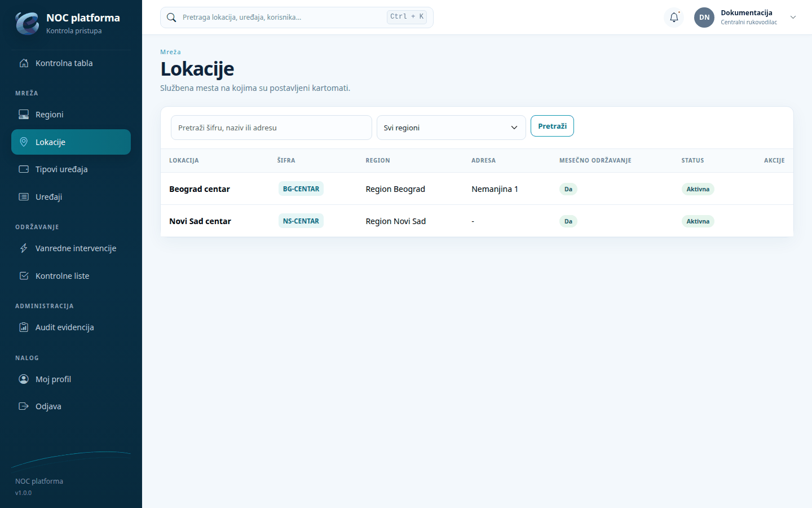812x508 pixels.
Task: Expand the Svi regioni dropdown
Action: (451, 128)
